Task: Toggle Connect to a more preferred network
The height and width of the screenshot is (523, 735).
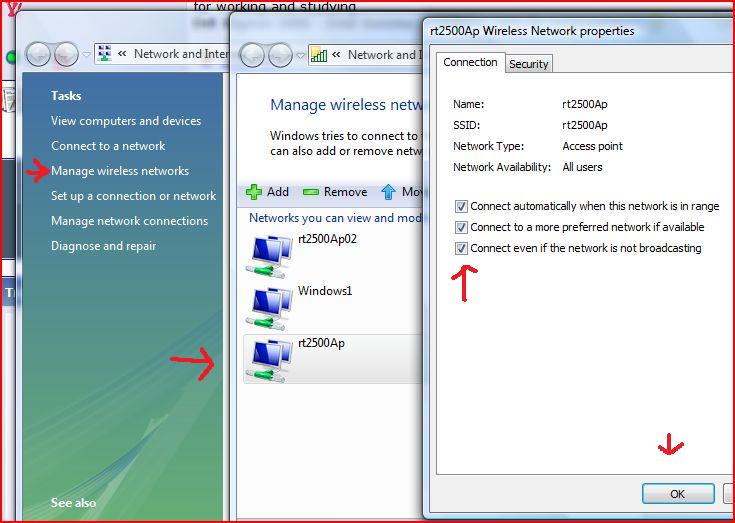Action: point(461,227)
